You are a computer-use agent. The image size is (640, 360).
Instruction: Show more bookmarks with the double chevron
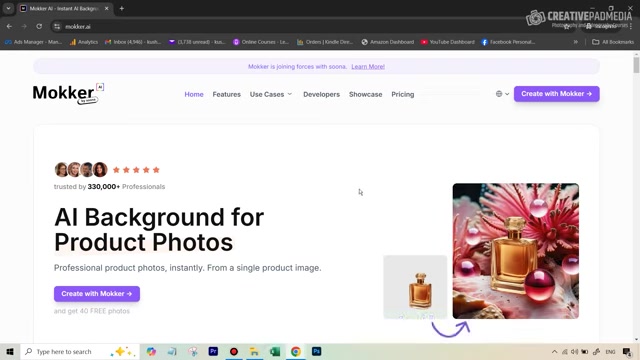coord(576,42)
